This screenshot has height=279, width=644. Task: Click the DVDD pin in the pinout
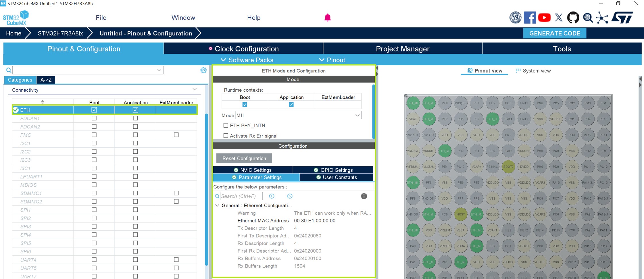(x=524, y=167)
